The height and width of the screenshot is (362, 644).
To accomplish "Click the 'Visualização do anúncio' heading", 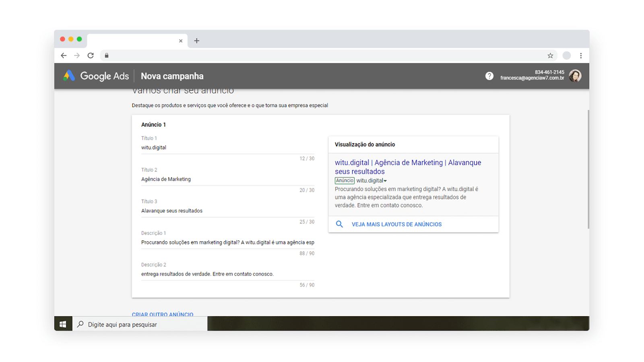I will [365, 144].
